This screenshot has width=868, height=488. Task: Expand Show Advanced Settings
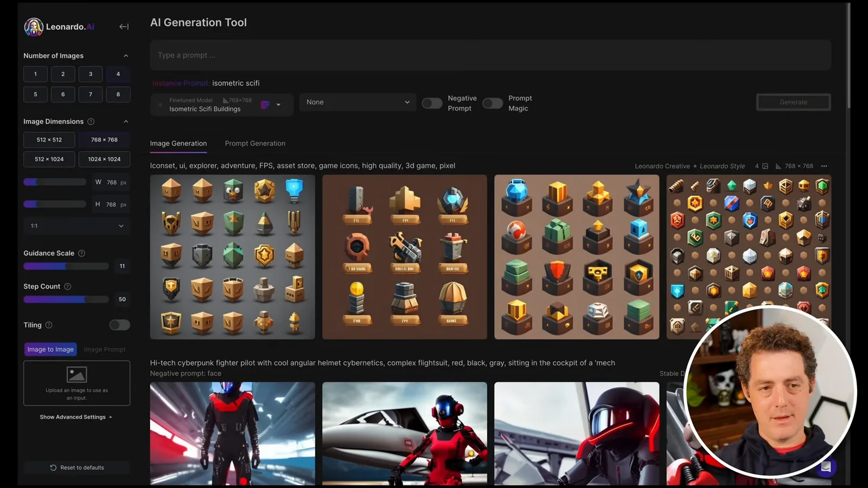76,417
